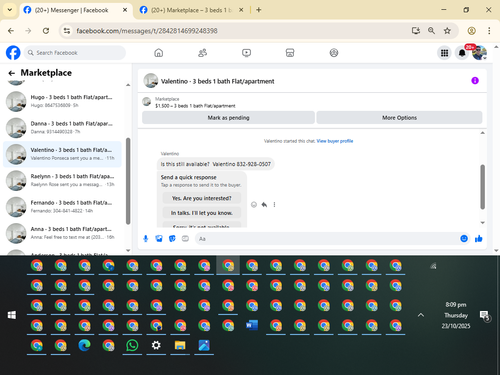Open the View buyer profile link
The image size is (500, 375).
tap(335, 141)
